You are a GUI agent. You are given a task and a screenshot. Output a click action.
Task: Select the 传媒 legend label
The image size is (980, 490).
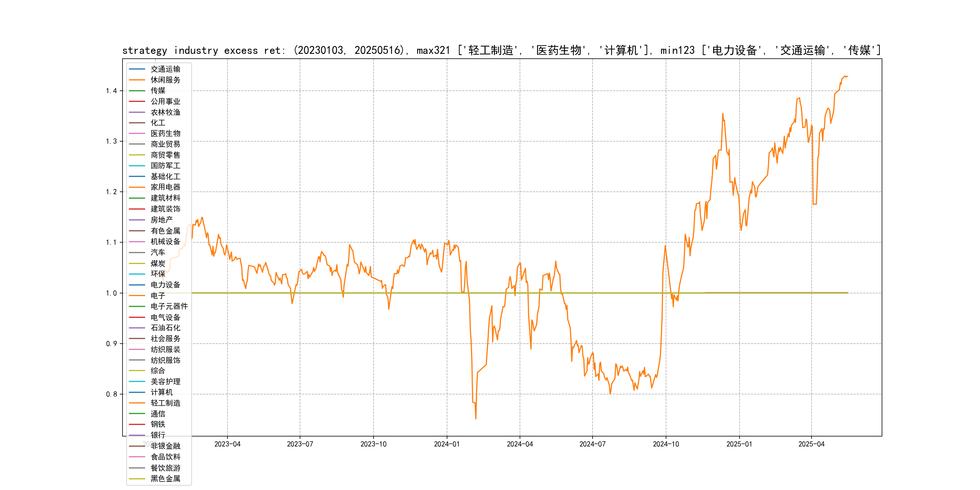158,90
